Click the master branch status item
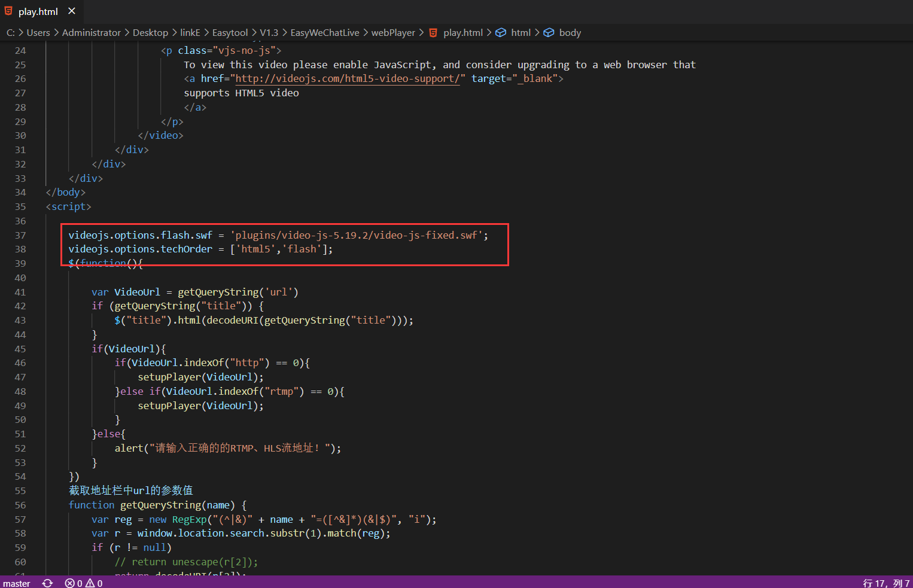Viewport: 913px width, 588px height. [x=16, y=583]
